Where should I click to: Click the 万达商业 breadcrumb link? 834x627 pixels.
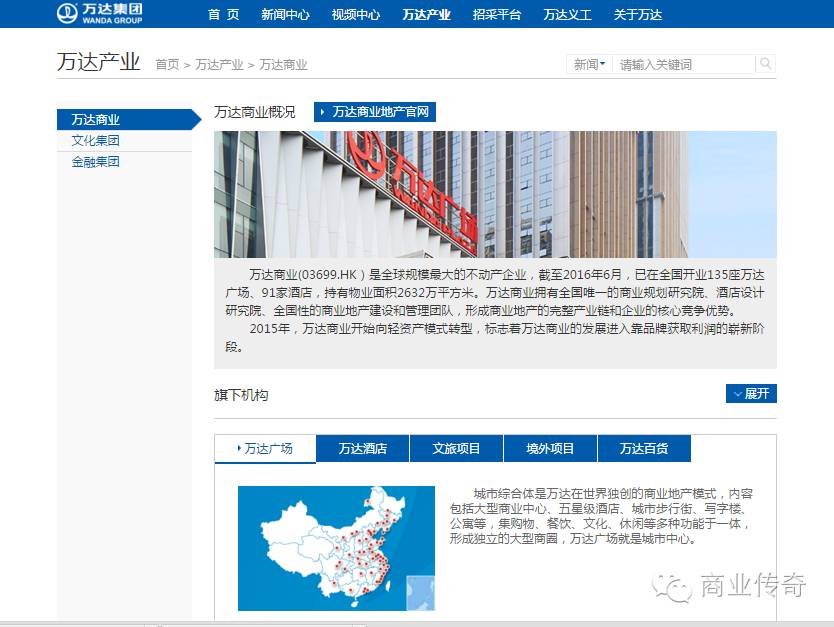[x=283, y=65]
